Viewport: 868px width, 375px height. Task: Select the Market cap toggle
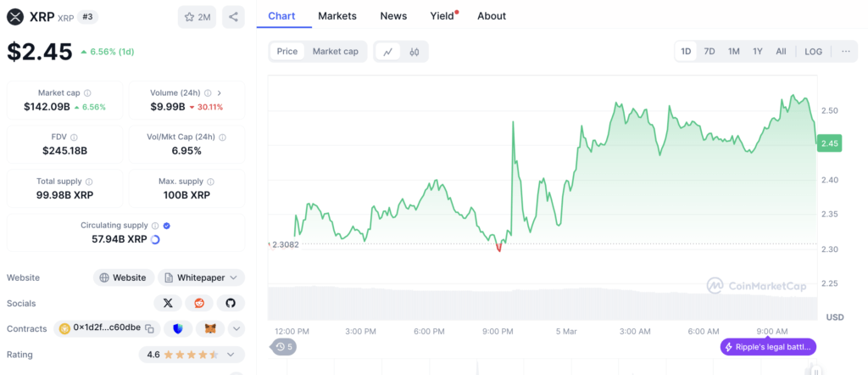coord(336,52)
